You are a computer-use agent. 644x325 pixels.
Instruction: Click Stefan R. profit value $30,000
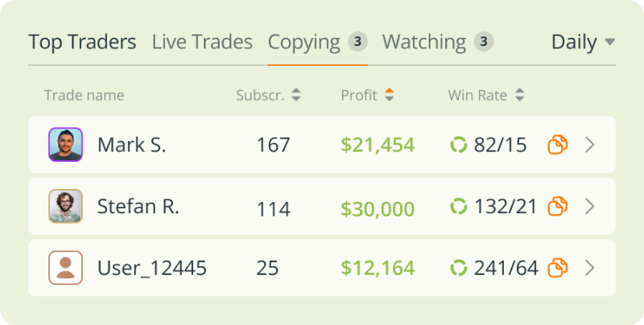pos(378,209)
